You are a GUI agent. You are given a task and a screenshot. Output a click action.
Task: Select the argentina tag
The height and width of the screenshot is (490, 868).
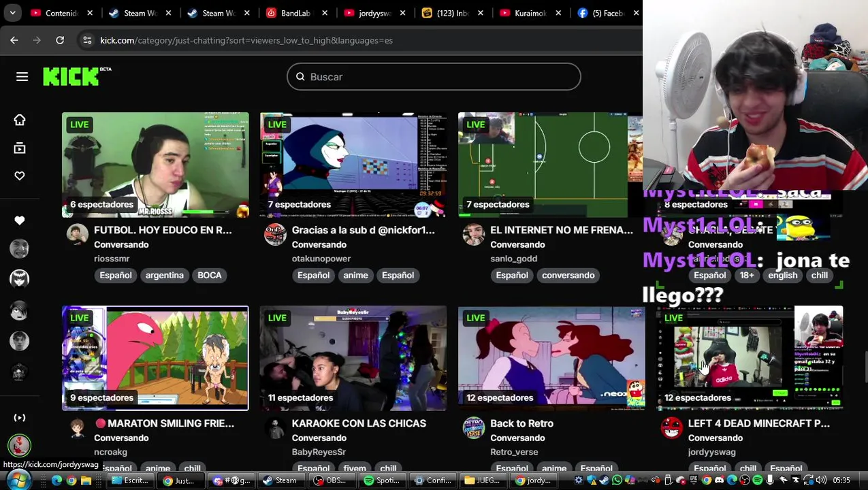[x=165, y=275]
